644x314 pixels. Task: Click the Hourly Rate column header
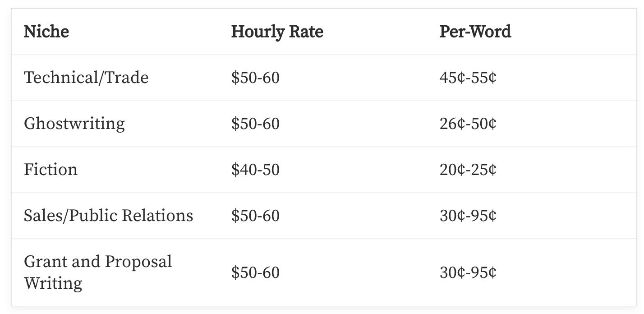(x=277, y=32)
